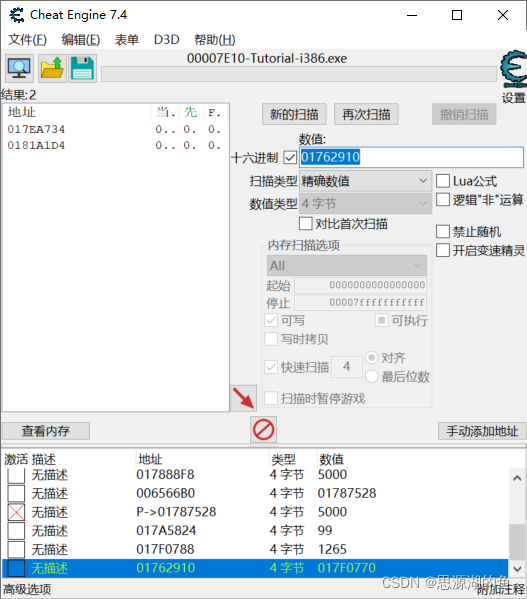The image size is (527, 599).
Task: Click the 描述 column header in address table
Action: [x=44, y=459]
